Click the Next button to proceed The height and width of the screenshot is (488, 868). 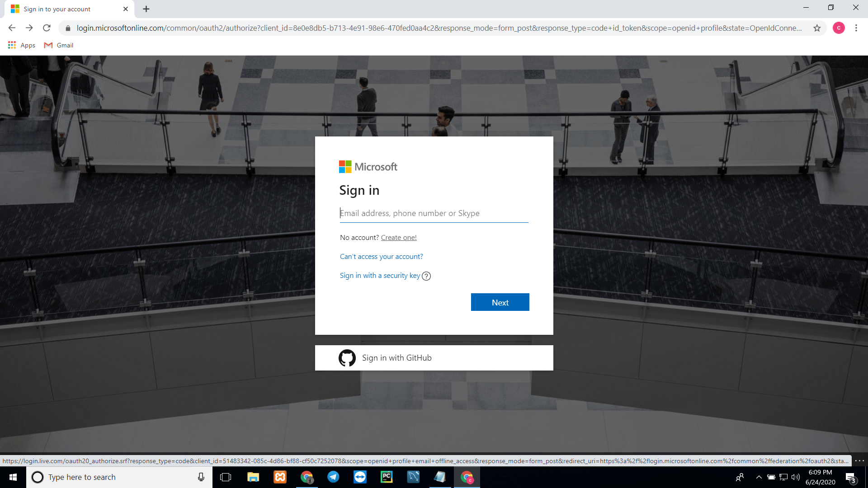coord(500,302)
